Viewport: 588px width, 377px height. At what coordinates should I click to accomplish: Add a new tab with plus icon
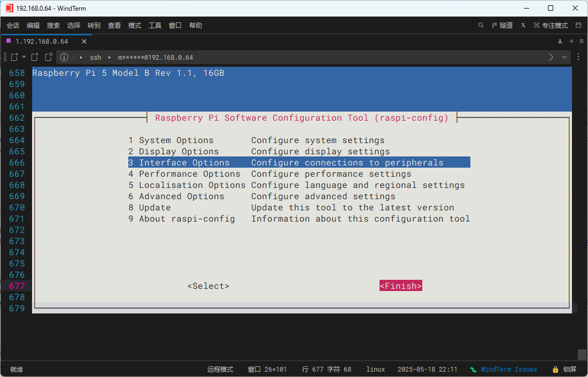pyautogui.click(x=571, y=41)
